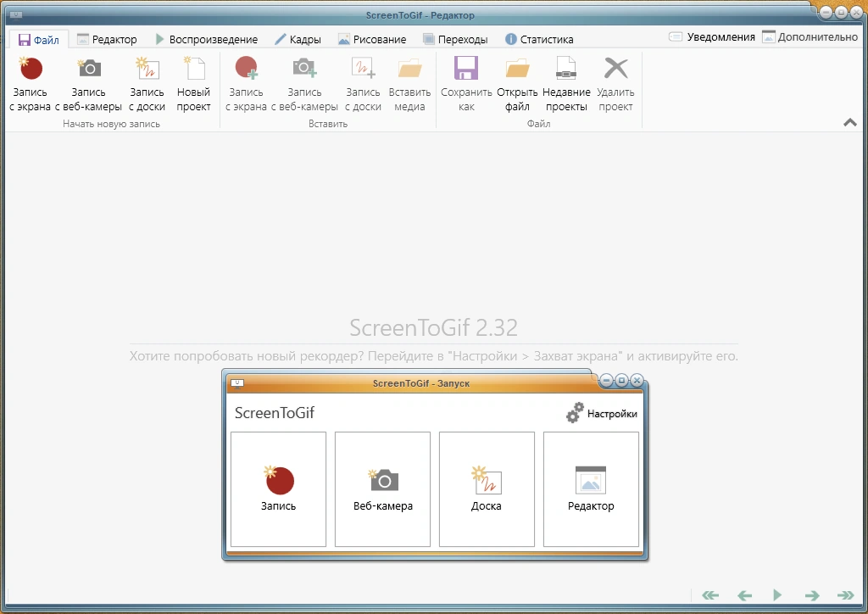Screen dimensions: 868x614
Task: Open Настройки in the startup window
Action: point(601,413)
